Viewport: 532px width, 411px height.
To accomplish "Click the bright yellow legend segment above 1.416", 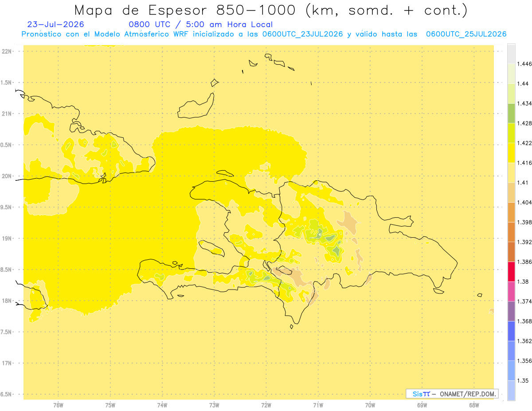I will [511, 153].
